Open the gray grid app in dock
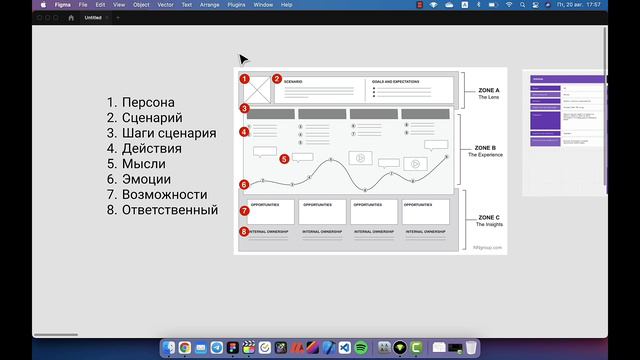This screenshot has width=640, height=360. click(x=384, y=347)
